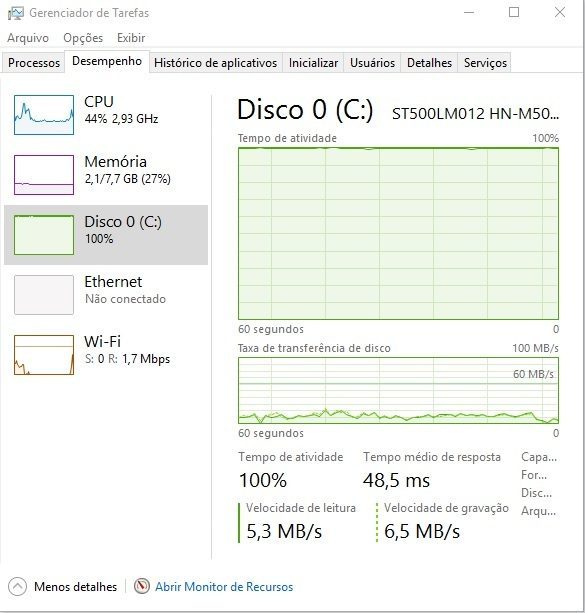Viewport: 585px width, 613px height.
Task: Open the Detalhes tab
Action: [429, 63]
